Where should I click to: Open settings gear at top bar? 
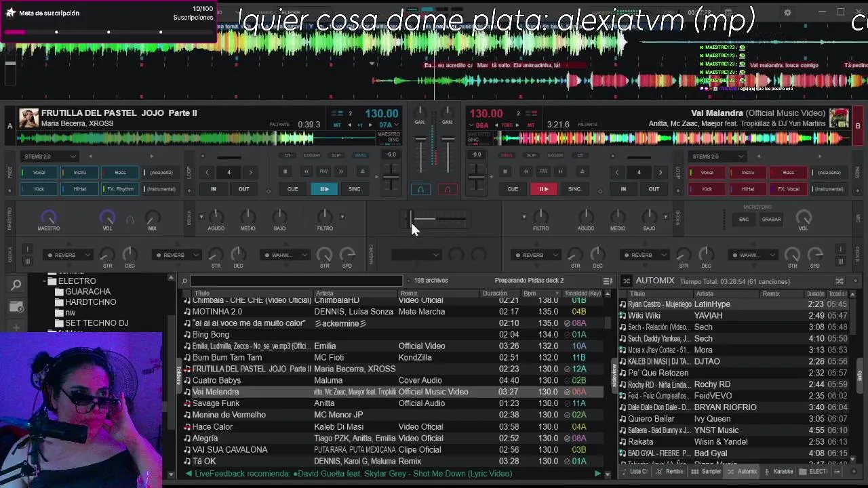[x=787, y=12]
